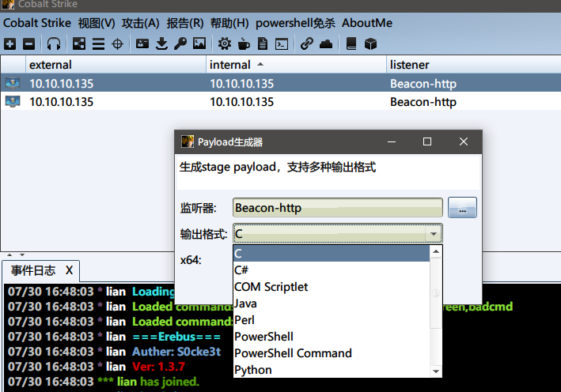Open the 帮助(H) menu
The height and width of the screenshot is (392, 561).
[x=229, y=23]
